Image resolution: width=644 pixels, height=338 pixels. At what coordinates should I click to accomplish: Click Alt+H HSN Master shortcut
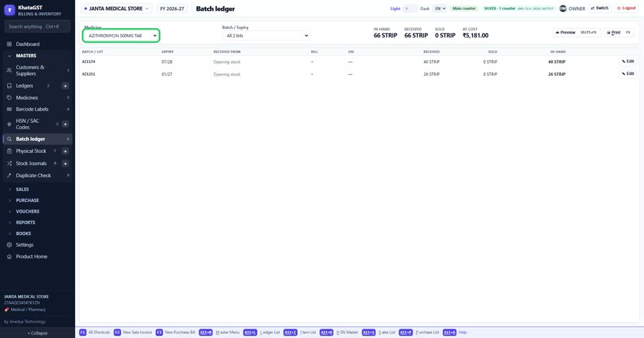click(339, 332)
